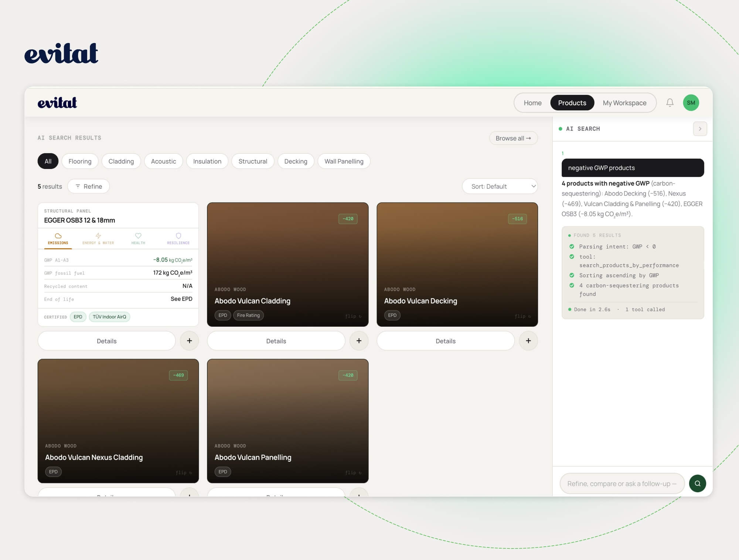Switch to the Health tab
This screenshot has height=560, width=739.
click(138, 239)
